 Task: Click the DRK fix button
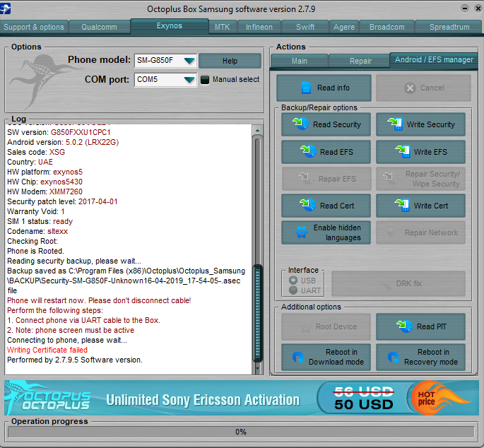[399, 283]
